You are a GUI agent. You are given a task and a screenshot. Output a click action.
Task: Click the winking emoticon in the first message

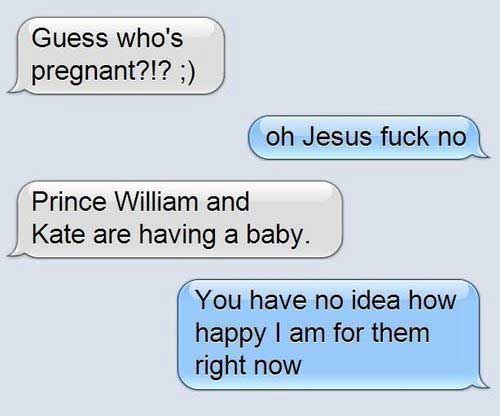pyautogui.click(x=188, y=71)
